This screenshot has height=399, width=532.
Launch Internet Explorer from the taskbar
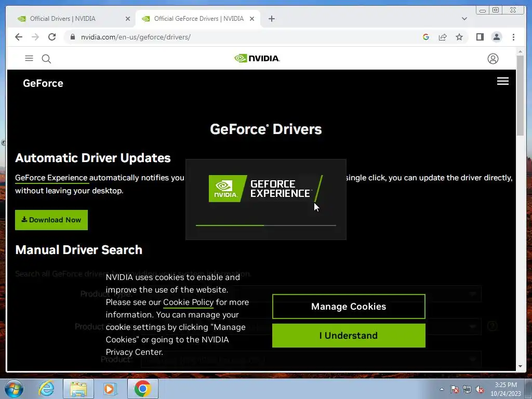46,389
